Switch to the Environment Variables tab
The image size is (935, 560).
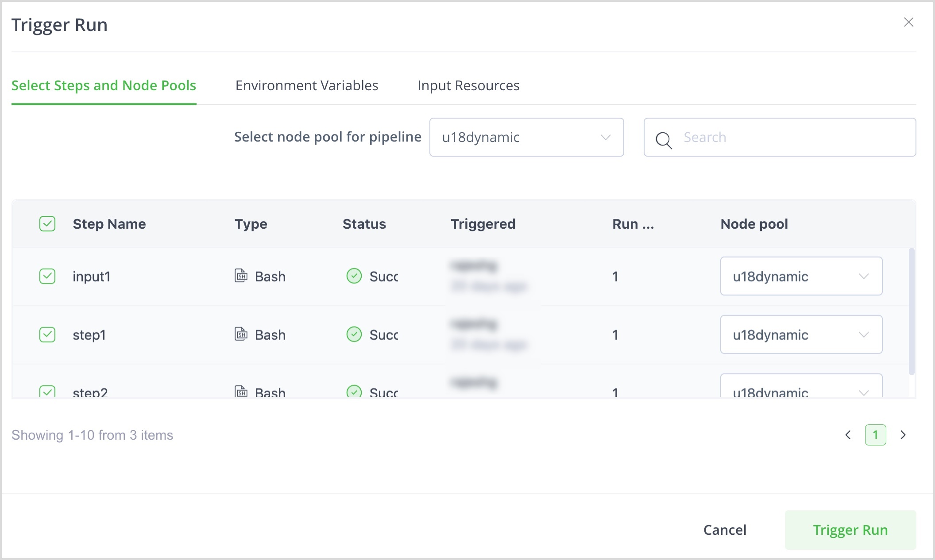(306, 85)
